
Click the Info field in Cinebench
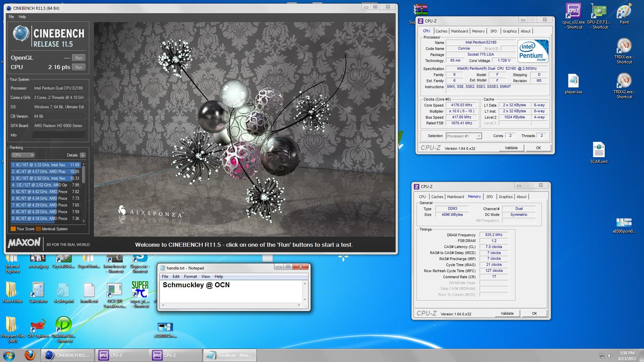[x=59, y=135]
